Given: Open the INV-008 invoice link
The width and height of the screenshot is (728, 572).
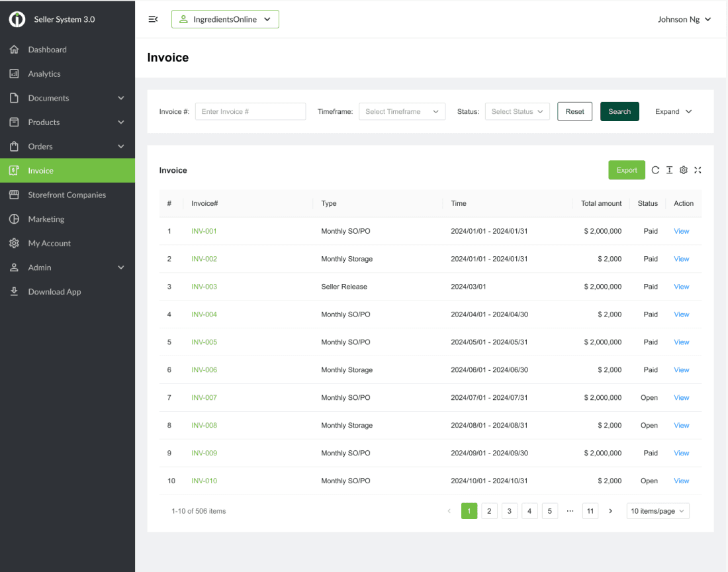Looking at the screenshot, I should (204, 425).
